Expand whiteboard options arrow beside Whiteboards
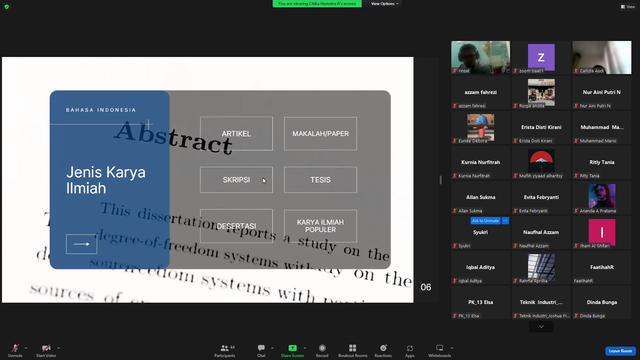 coord(452,348)
